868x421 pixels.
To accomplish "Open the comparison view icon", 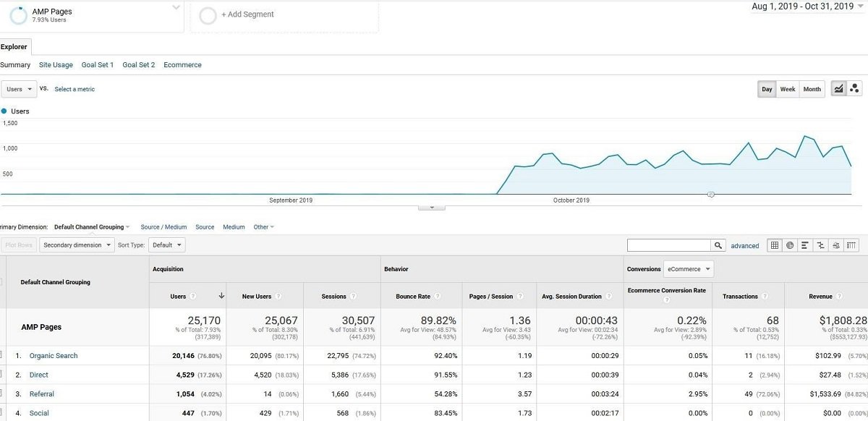I will pyautogui.click(x=820, y=245).
